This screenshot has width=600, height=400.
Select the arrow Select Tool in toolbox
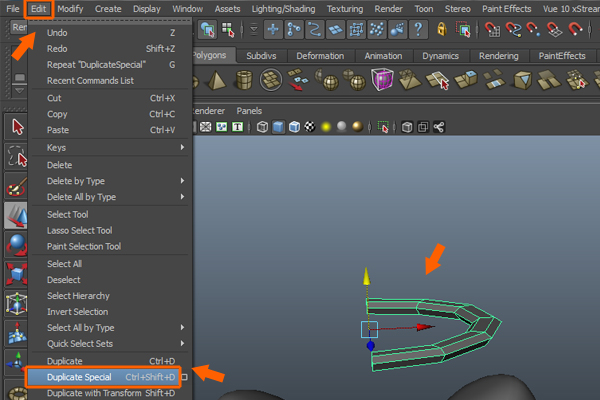[16, 126]
